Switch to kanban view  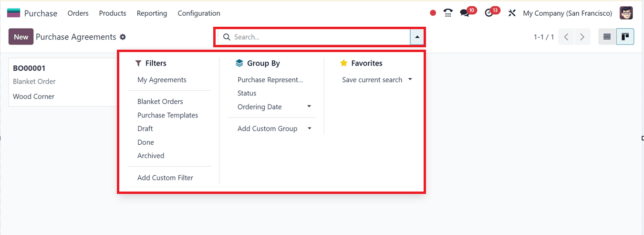click(x=625, y=37)
